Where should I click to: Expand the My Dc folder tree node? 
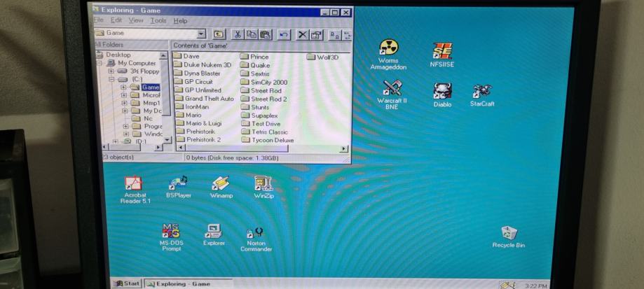pyautogui.click(x=125, y=111)
